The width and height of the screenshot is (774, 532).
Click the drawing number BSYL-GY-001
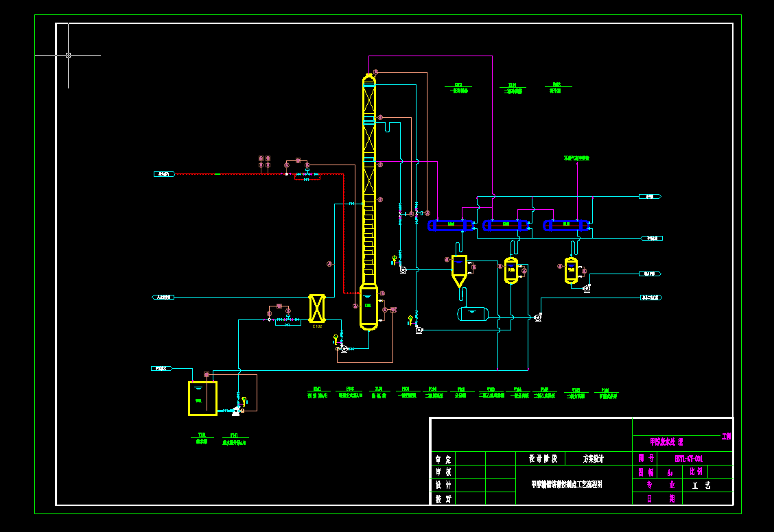tap(688, 458)
